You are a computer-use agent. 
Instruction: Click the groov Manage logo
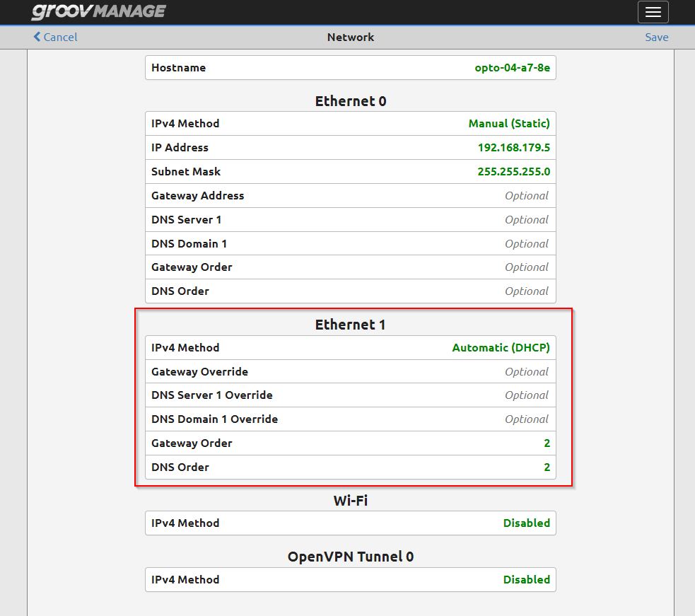click(99, 11)
